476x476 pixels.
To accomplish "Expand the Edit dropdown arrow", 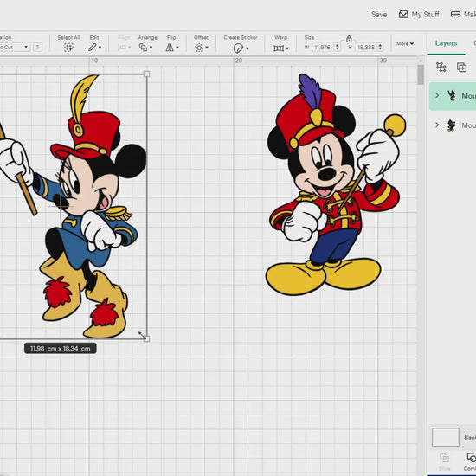I will (100, 48).
